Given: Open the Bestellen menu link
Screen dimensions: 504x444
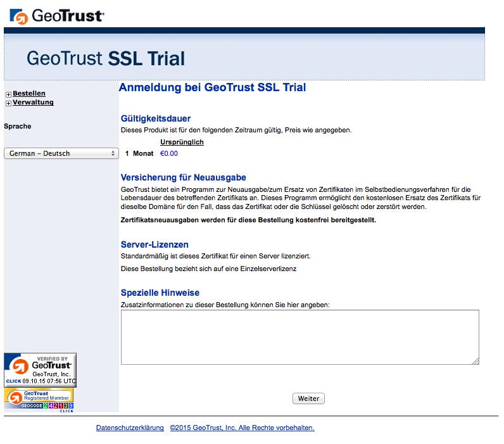Looking at the screenshot, I should point(29,94).
